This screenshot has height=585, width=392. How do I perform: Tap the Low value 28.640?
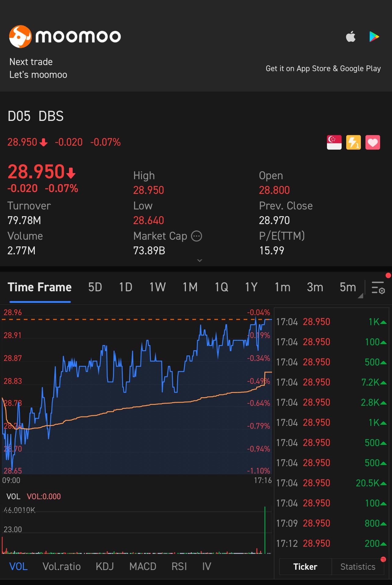[149, 220]
